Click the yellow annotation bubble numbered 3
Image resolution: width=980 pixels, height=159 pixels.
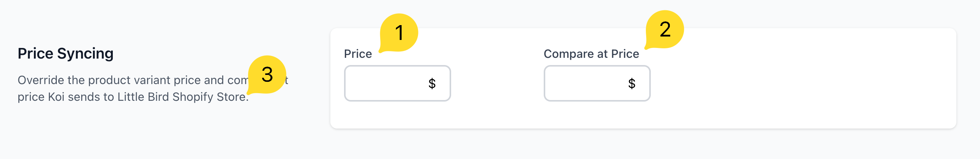click(267, 75)
